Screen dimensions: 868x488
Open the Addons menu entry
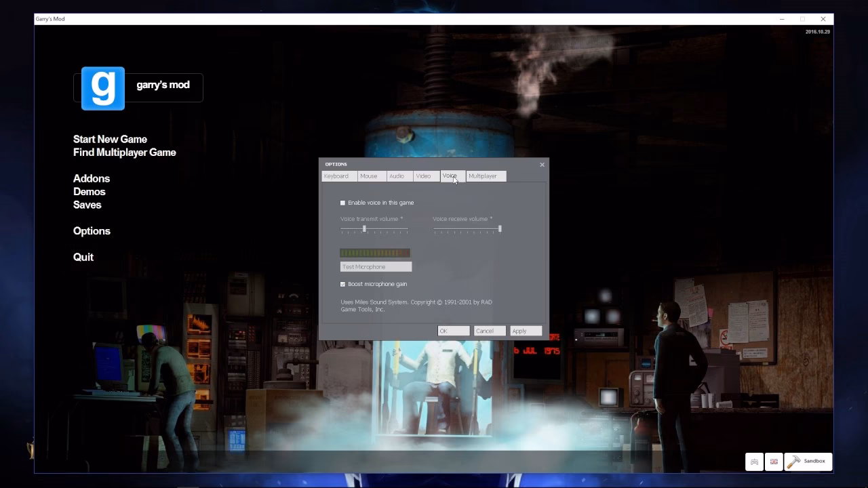(92, 178)
